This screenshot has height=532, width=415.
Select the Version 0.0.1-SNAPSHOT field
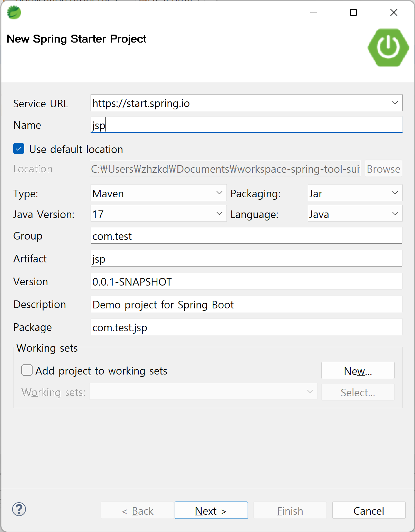pyautogui.click(x=247, y=281)
